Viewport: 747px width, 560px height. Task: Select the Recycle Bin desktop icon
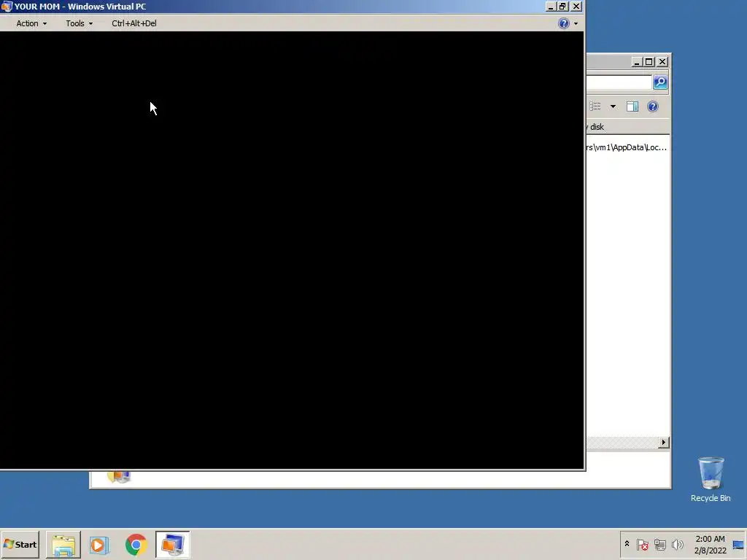click(x=711, y=480)
